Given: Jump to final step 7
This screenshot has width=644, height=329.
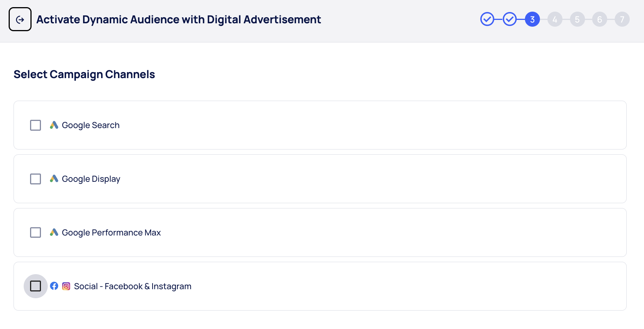Looking at the screenshot, I should pos(622,19).
